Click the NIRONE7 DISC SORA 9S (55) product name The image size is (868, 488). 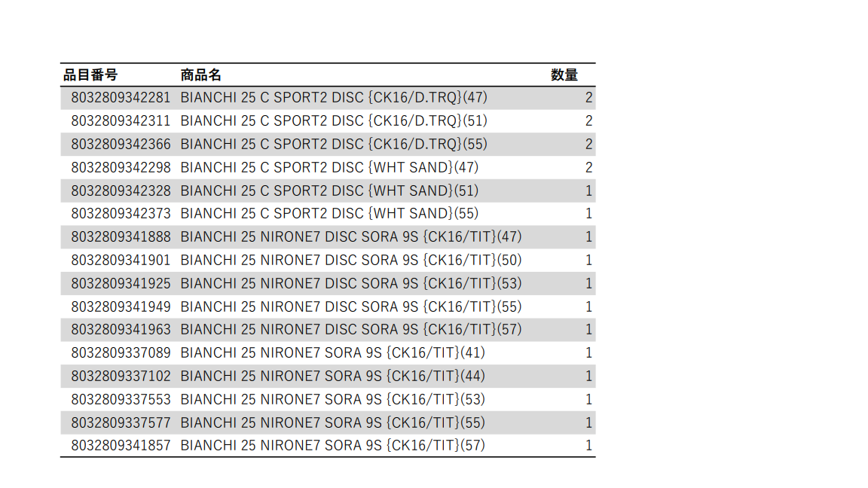pyautogui.click(x=351, y=307)
